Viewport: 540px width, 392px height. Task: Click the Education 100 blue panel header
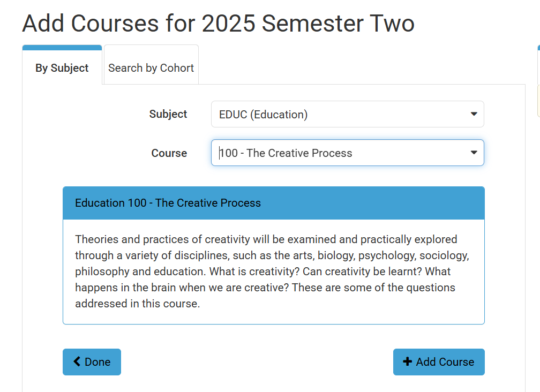pyautogui.click(x=273, y=203)
